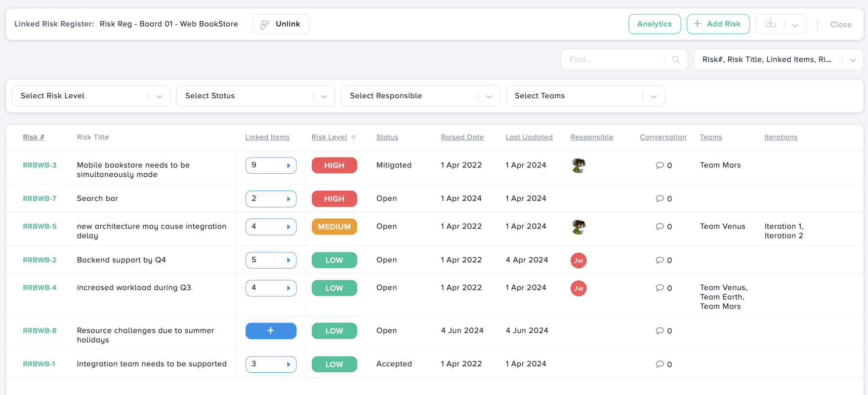Image resolution: width=868 pixels, height=395 pixels.
Task: Click Jw avatar on increased workload row
Action: 579,288
